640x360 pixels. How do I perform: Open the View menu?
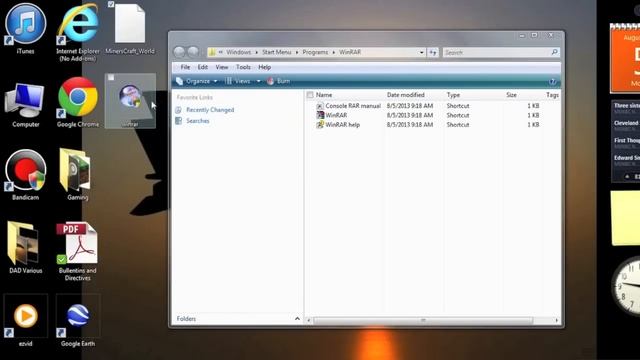click(x=222, y=67)
